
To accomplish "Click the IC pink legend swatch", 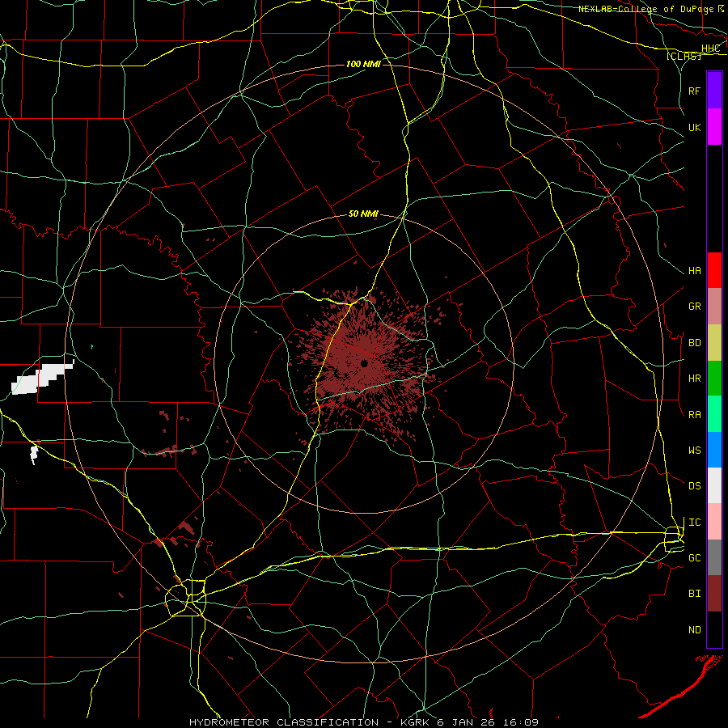I will [x=714, y=522].
